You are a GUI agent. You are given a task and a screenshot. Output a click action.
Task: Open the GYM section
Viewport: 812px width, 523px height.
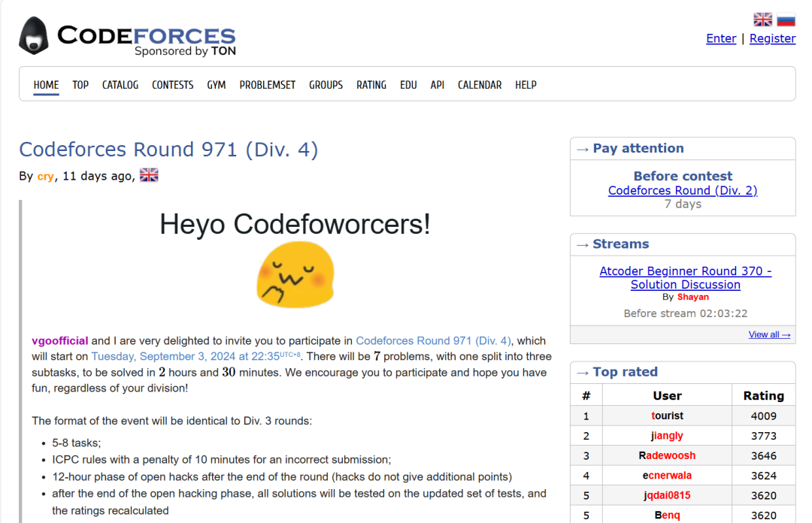[217, 85]
